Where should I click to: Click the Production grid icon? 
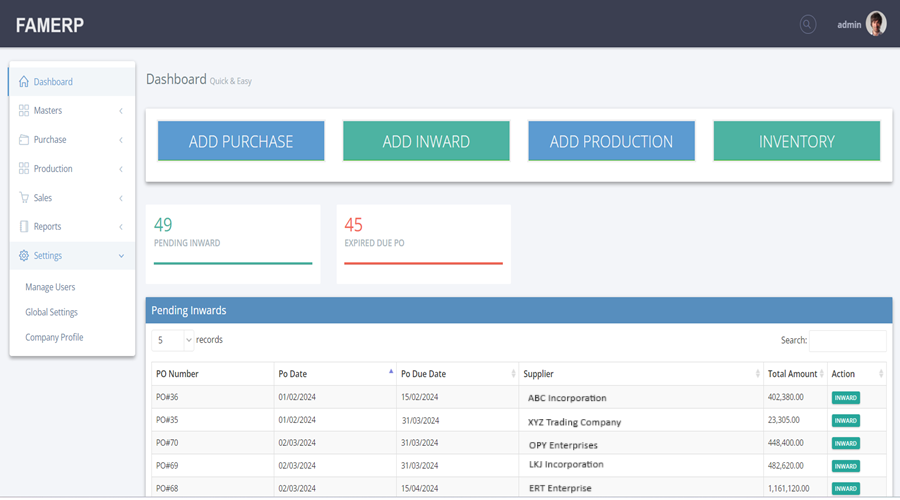click(24, 169)
